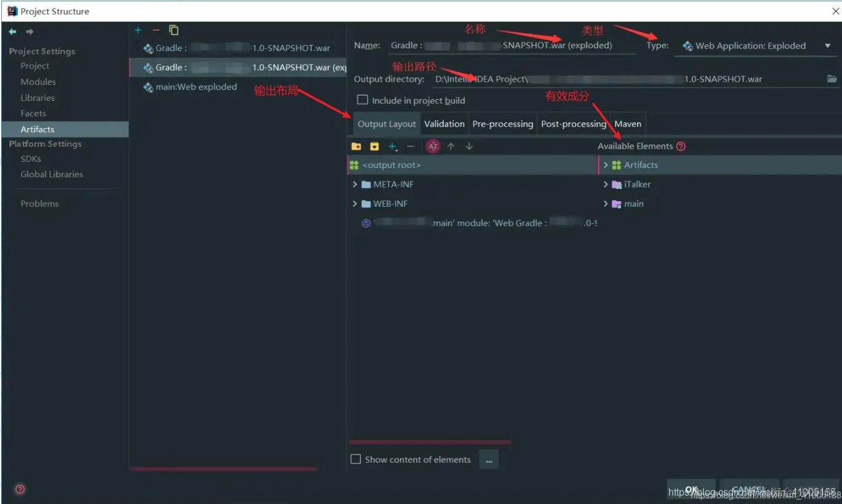Image resolution: width=842 pixels, height=504 pixels.
Task: Toggle Show content of elements
Action: [355, 459]
